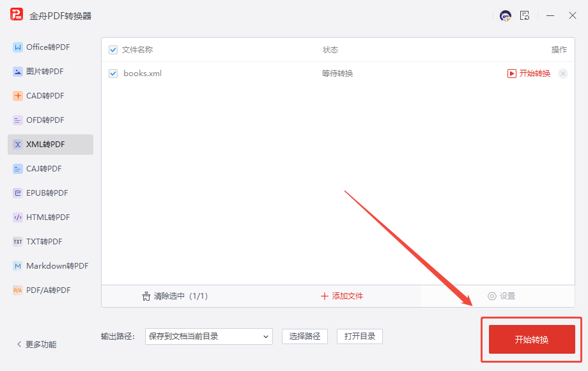Select Office转PDF in the sidebar
The height and width of the screenshot is (371, 588).
click(50, 47)
